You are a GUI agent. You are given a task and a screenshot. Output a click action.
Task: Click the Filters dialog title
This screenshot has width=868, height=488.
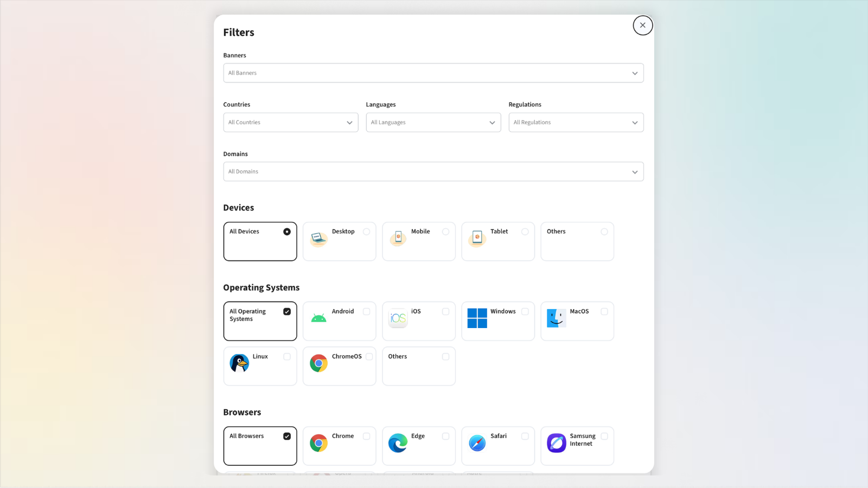tap(239, 33)
